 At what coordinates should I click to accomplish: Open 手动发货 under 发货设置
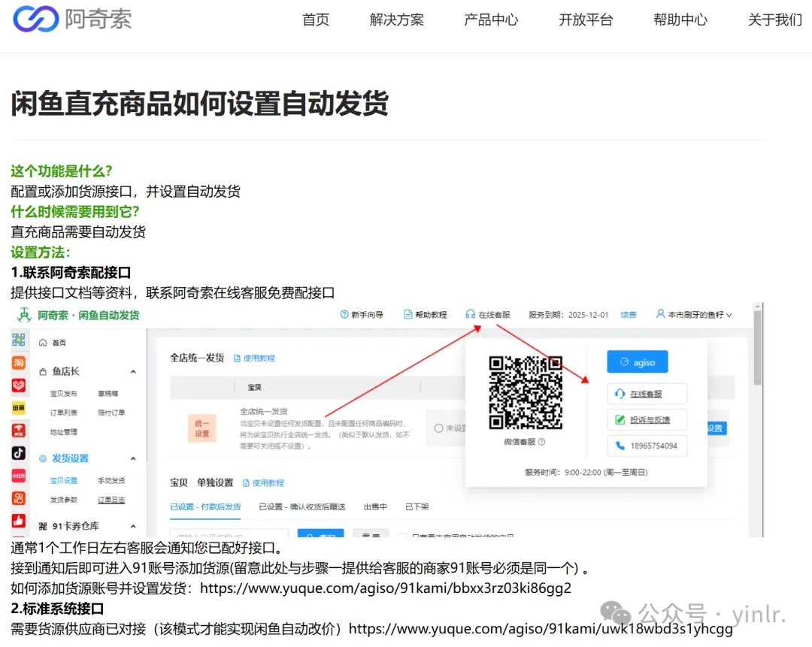pyautogui.click(x=111, y=481)
